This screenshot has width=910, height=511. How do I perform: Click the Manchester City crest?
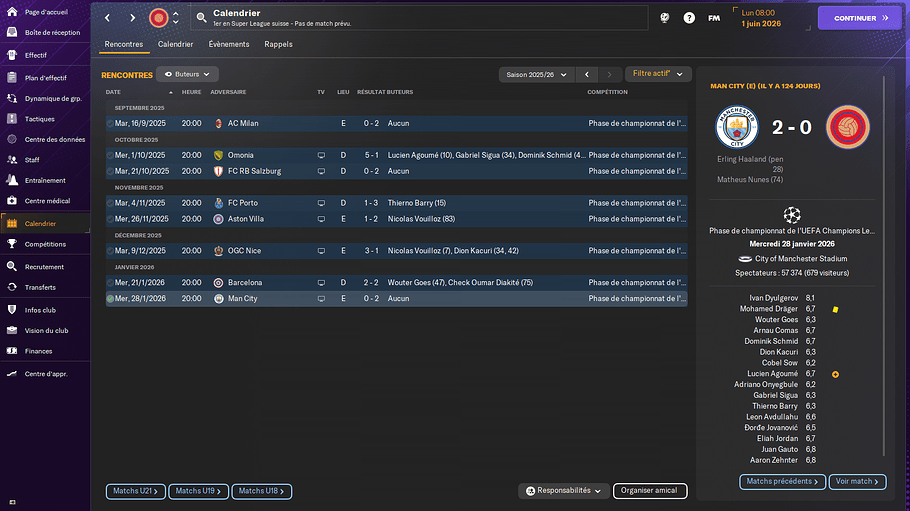coord(736,127)
